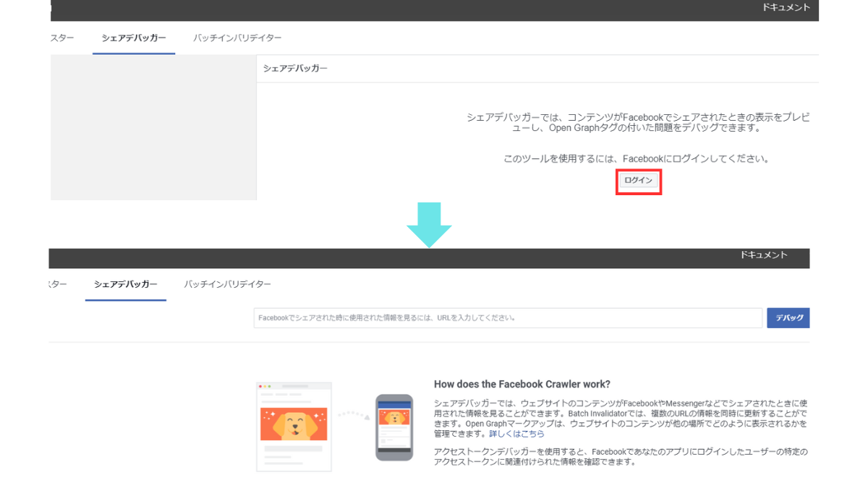The width and height of the screenshot is (868, 488).
Task: Click the text このツールを使用するには、Facebookにログインしてください。
Action: [x=637, y=158]
